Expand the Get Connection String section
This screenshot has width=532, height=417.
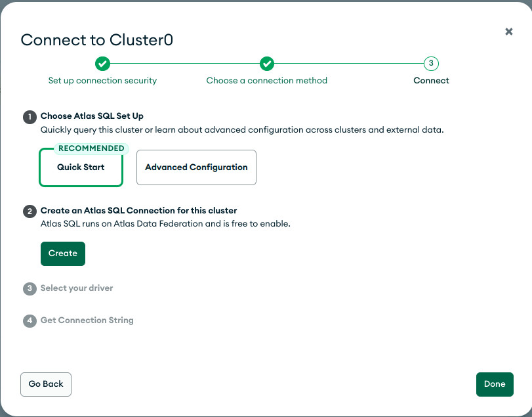point(87,320)
